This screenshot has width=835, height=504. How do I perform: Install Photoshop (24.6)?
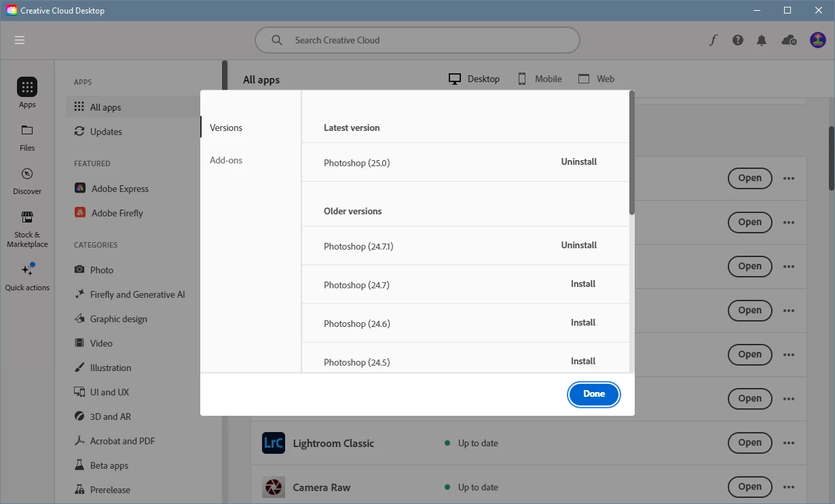583,323
